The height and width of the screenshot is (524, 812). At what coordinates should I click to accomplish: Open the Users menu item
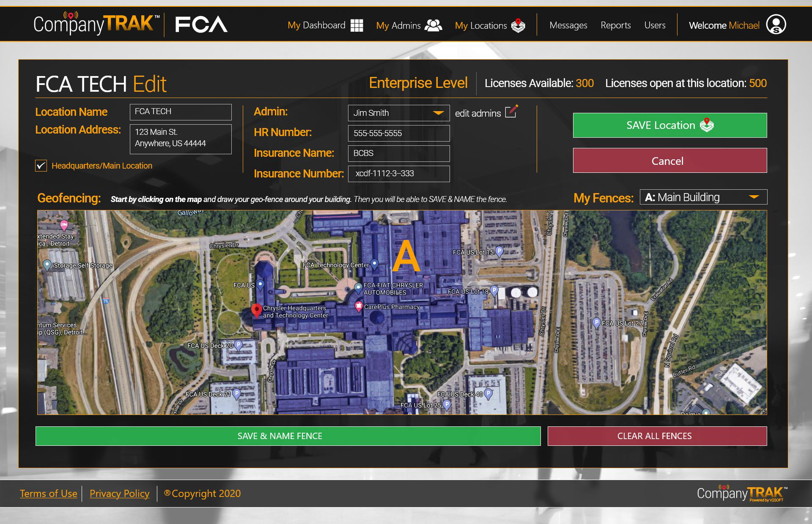pyautogui.click(x=655, y=25)
